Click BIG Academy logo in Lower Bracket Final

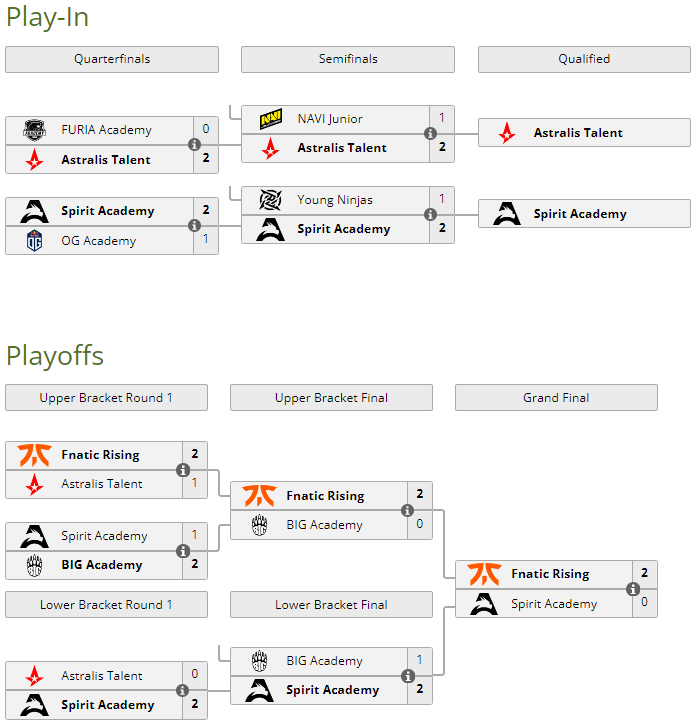[259, 661]
